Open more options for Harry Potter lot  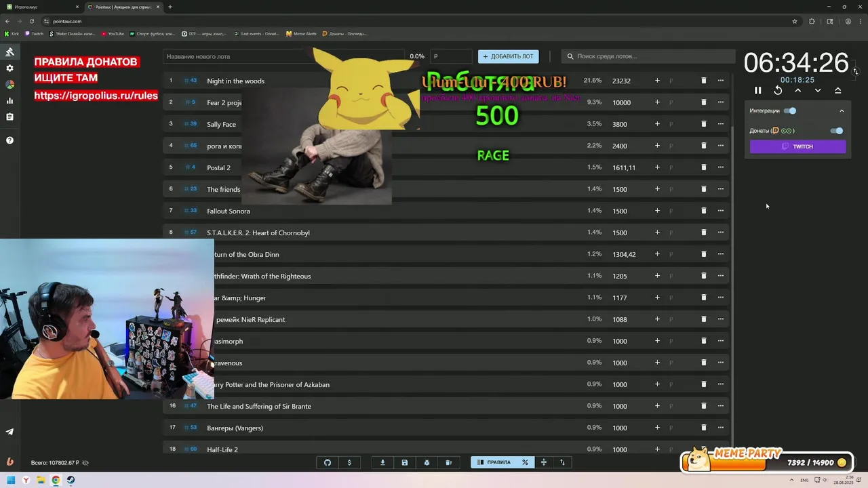tap(721, 384)
